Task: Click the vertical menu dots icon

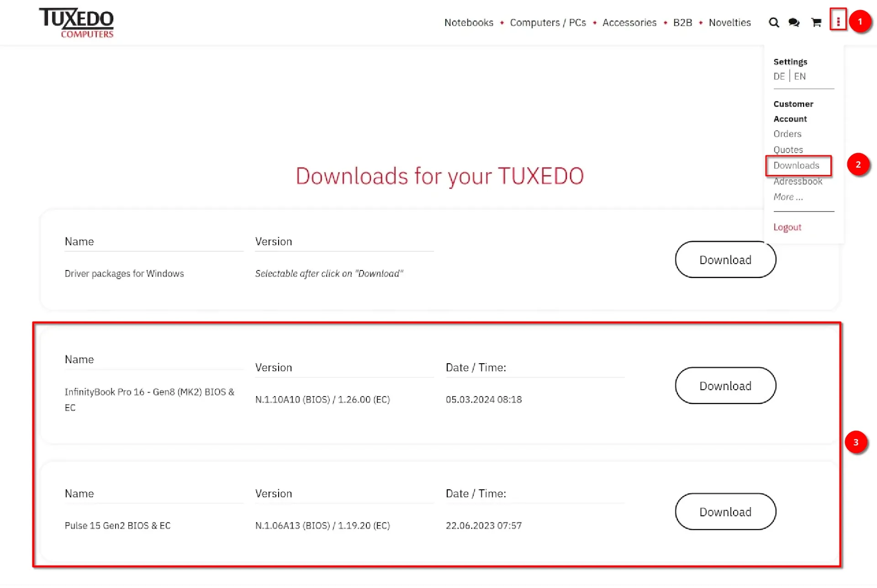Action: tap(838, 21)
